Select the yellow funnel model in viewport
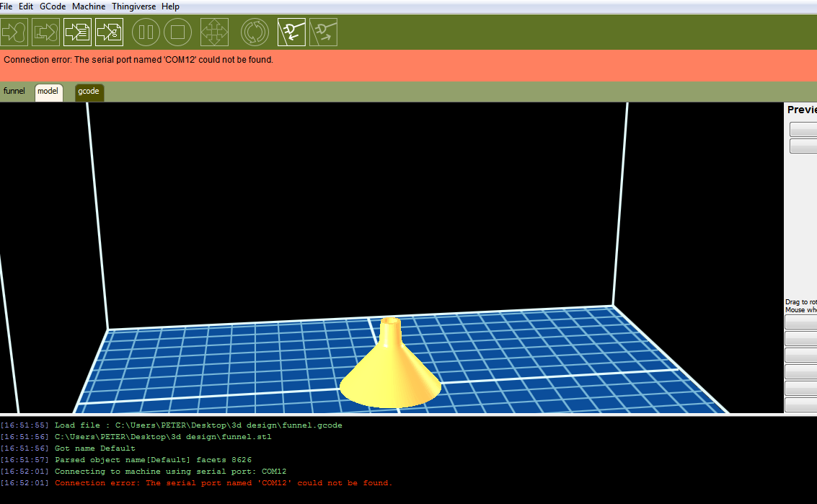The image size is (817, 504). click(x=390, y=363)
